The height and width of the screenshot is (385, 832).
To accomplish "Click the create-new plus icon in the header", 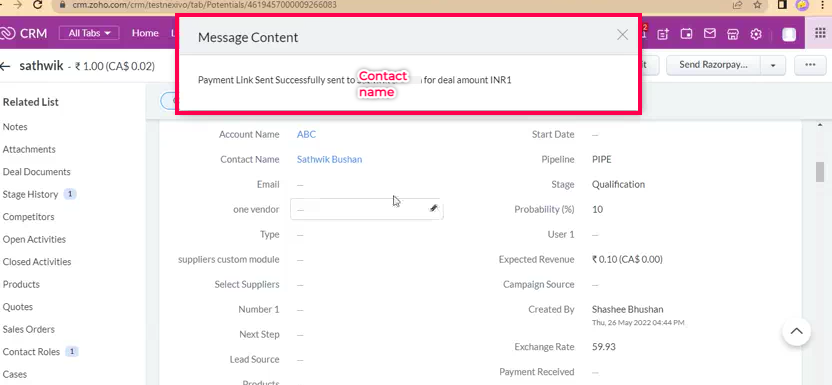I will click(663, 34).
